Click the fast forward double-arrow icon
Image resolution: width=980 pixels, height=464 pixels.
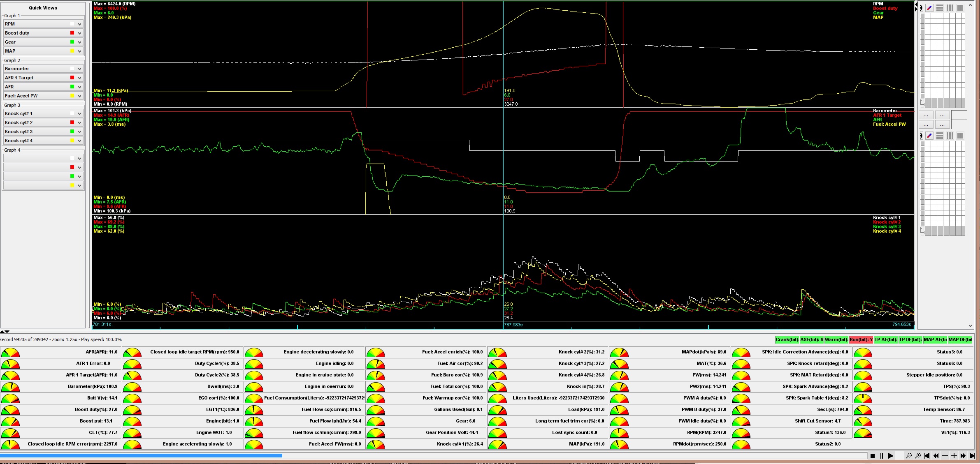click(x=963, y=456)
